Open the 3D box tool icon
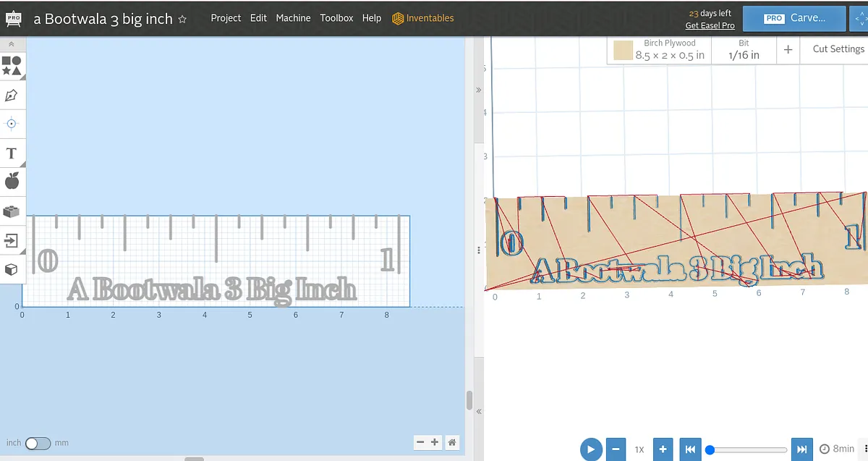The image size is (868, 461). click(12, 269)
